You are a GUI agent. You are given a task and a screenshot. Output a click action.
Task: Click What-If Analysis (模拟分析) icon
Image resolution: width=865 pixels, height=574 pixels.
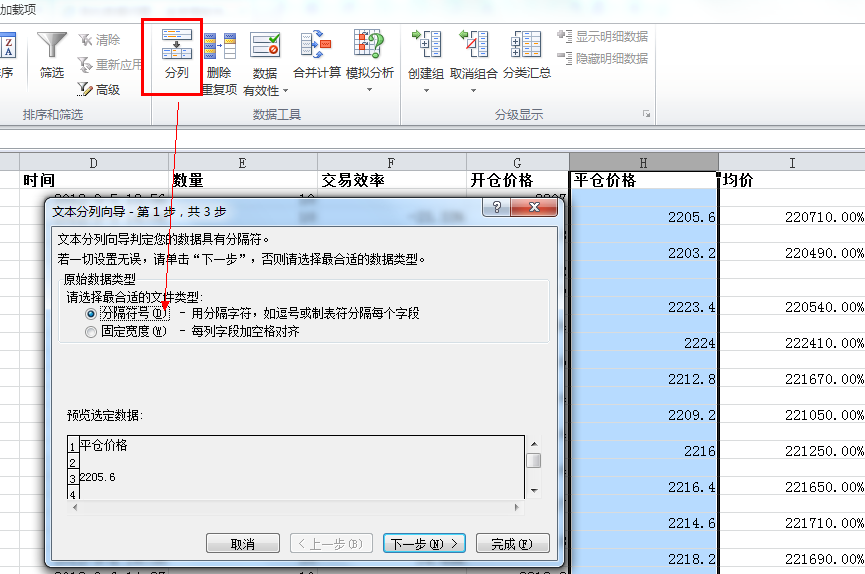[x=369, y=44]
